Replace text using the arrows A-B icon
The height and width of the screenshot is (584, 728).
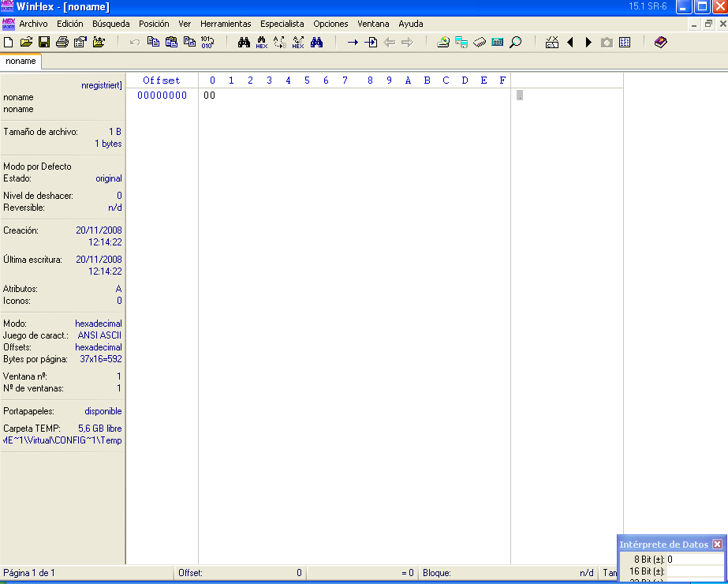280,43
